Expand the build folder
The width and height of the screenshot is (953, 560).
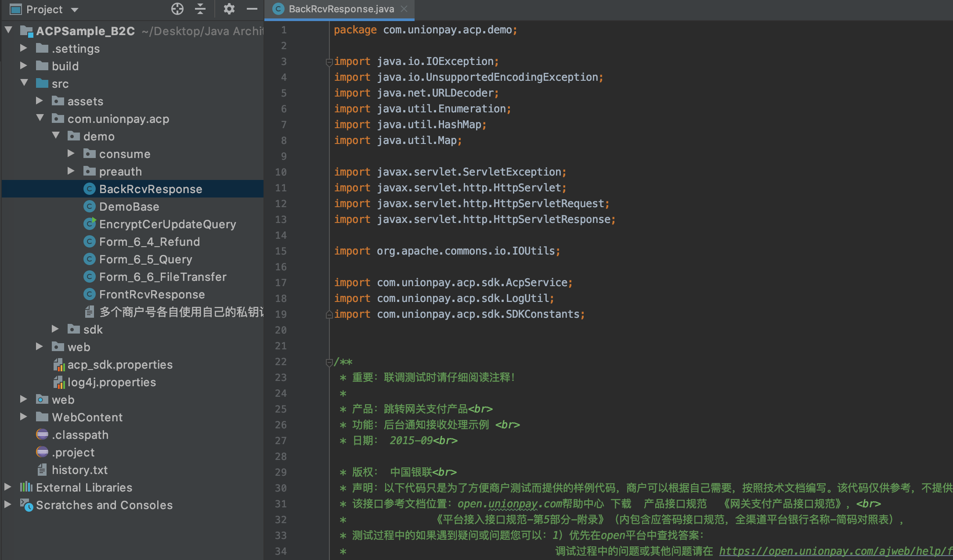[24, 65]
